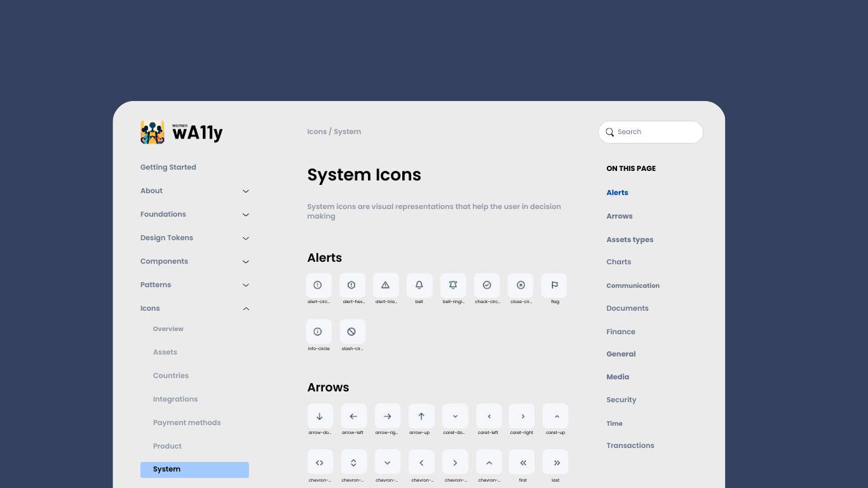Collapse the Icons sidebar section
This screenshot has height=488, width=868.
(x=246, y=309)
